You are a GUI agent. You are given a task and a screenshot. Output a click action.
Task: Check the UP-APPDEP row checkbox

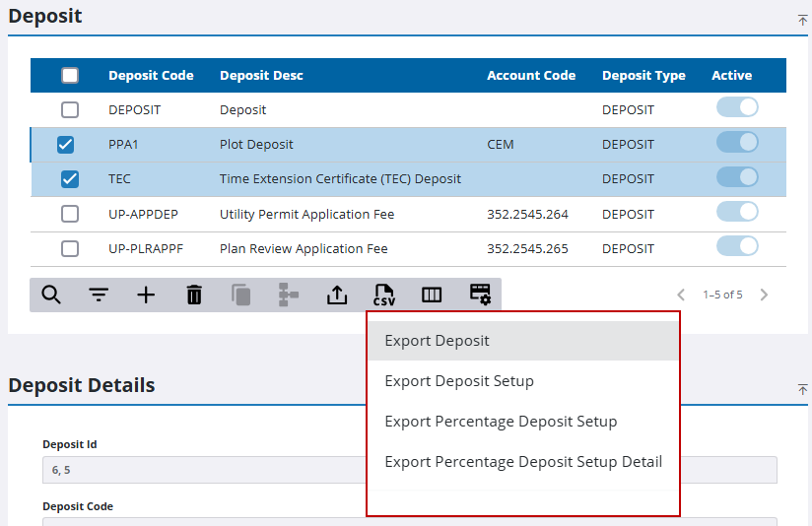tap(70, 214)
